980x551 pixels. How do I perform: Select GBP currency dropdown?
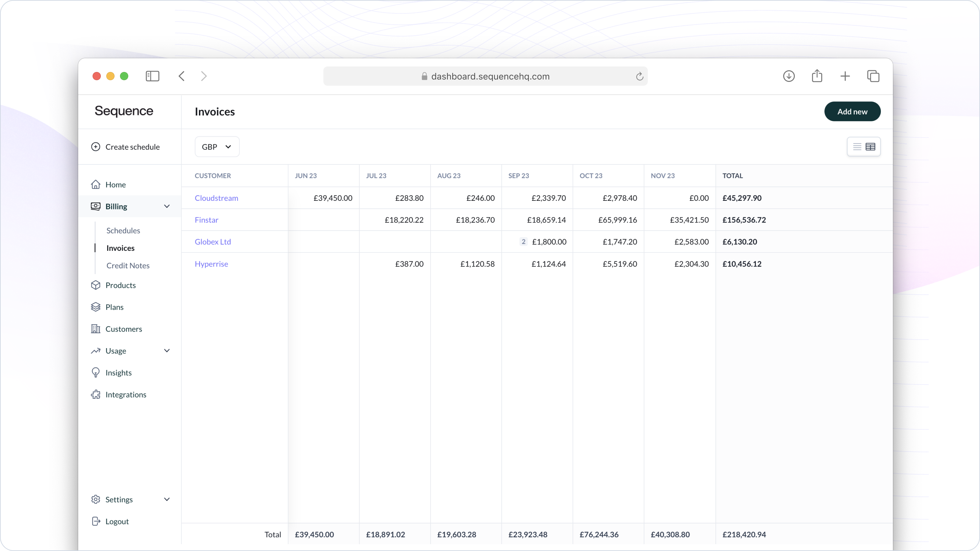215,147
